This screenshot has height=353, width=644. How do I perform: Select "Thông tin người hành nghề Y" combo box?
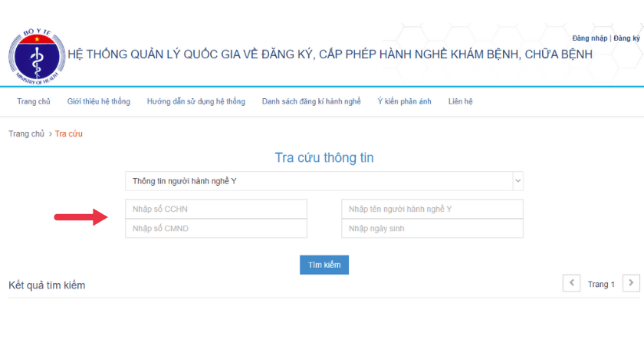point(324,181)
